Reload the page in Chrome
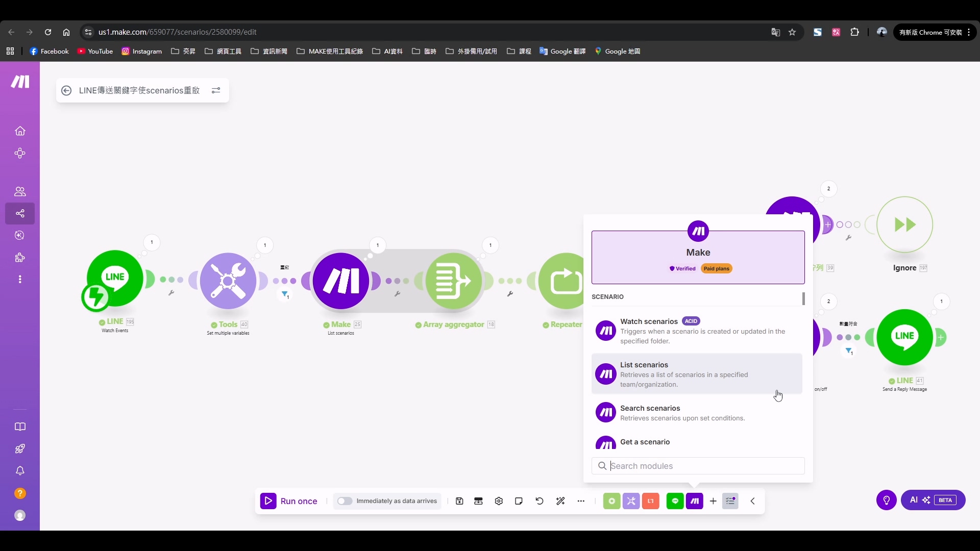 [x=48, y=32]
